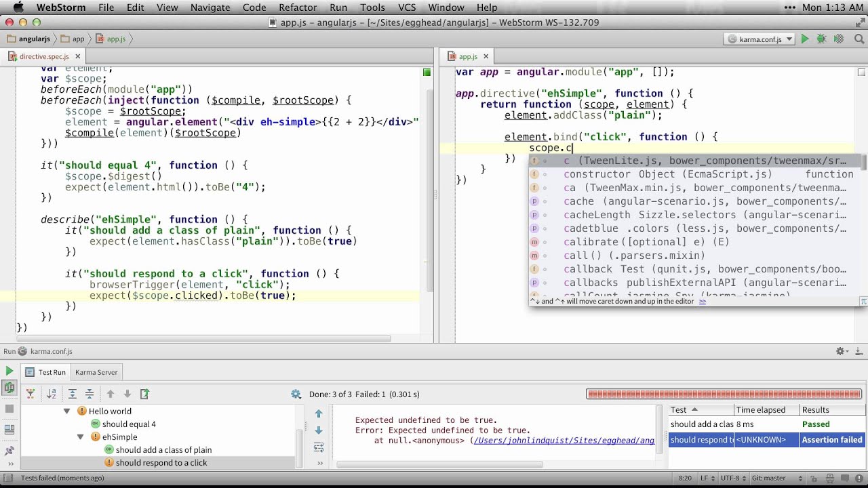Select 'should equal 4' test in tree
The height and width of the screenshot is (488, 868).
pos(129,424)
